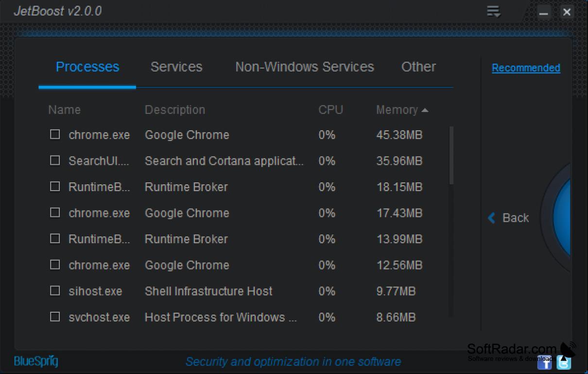Viewport: 588px width, 374px height.
Task: Check the 13.99MB Runtime Broker checkbox
Action: (55, 238)
